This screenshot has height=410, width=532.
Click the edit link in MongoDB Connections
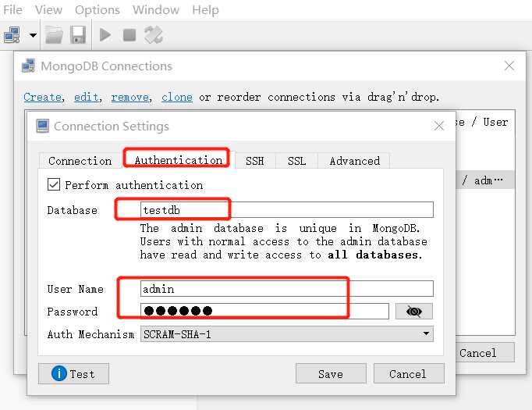coord(86,97)
